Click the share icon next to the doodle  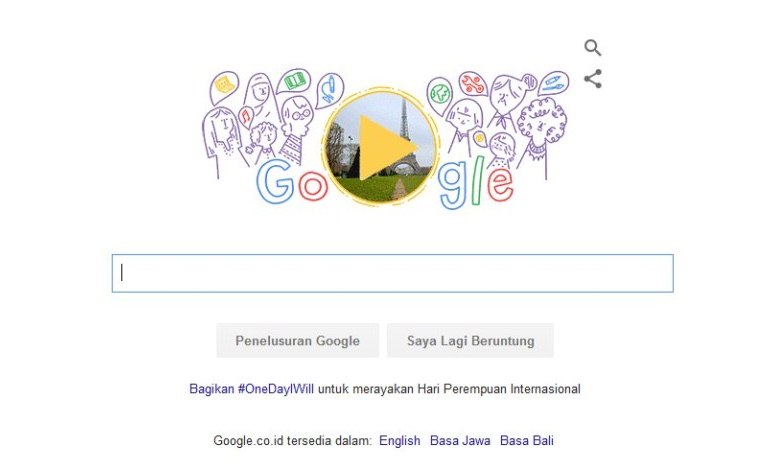[593, 79]
